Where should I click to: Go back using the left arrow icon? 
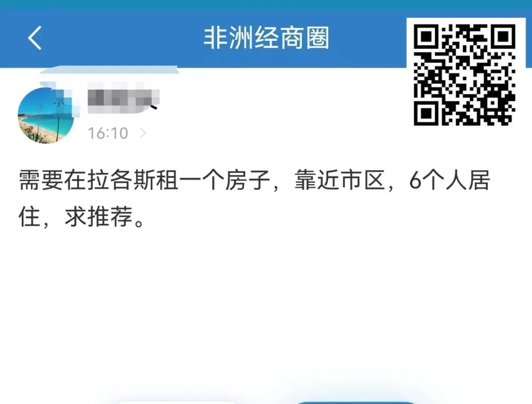(x=34, y=37)
